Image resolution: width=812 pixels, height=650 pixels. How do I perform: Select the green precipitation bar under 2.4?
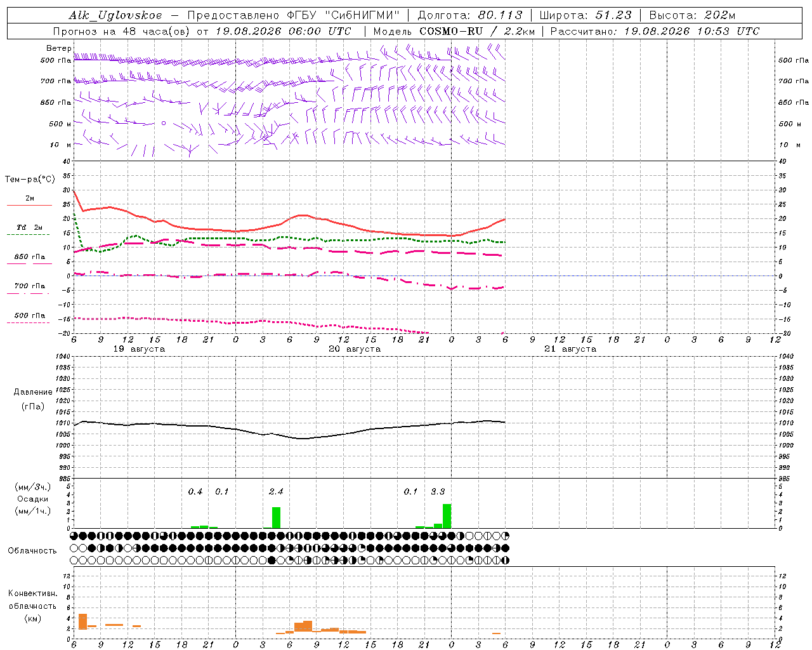point(276,517)
